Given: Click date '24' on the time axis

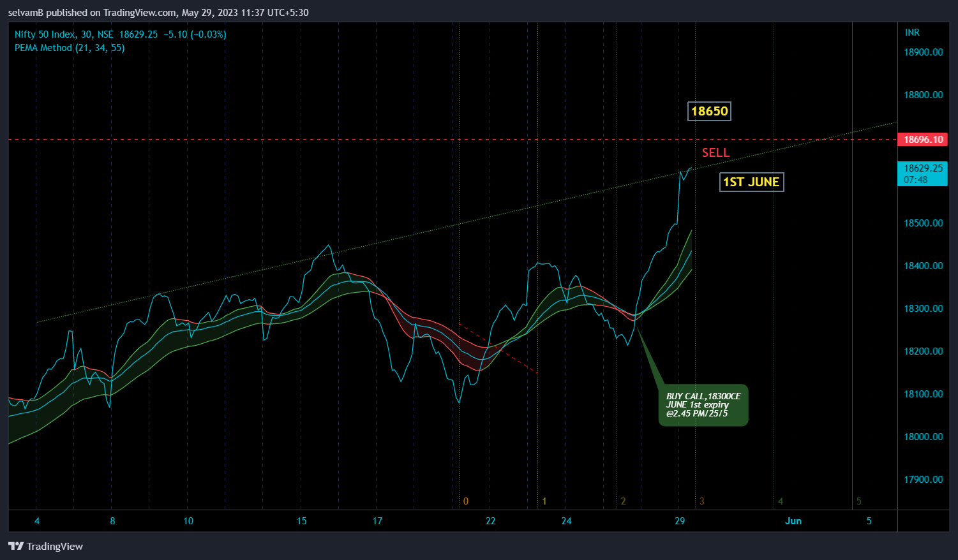Looking at the screenshot, I should [x=566, y=521].
